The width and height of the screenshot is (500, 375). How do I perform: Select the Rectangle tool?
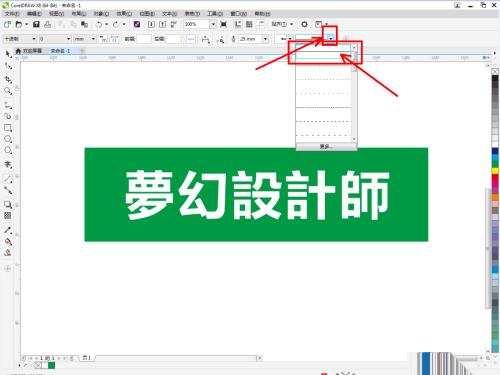point(8,128)
